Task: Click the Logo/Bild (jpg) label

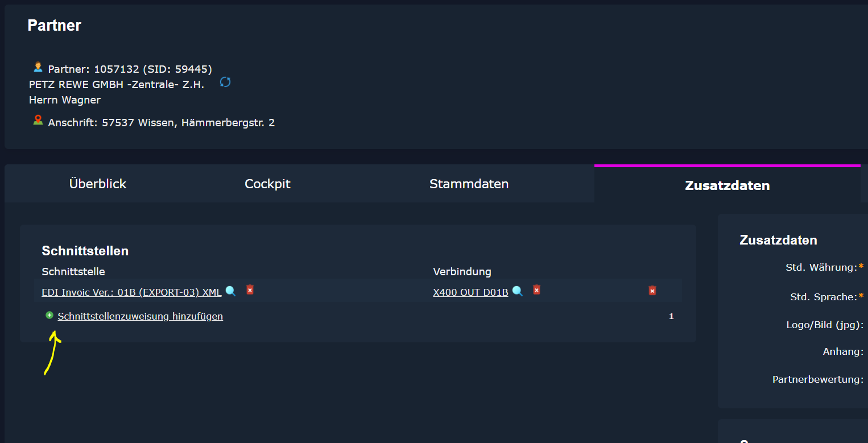Action: point(824,325)
